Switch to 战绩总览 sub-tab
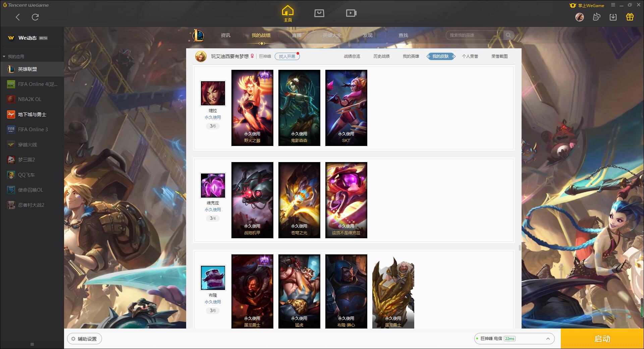The width and height of the screenshot is (644, 349). tap(352, 56)
